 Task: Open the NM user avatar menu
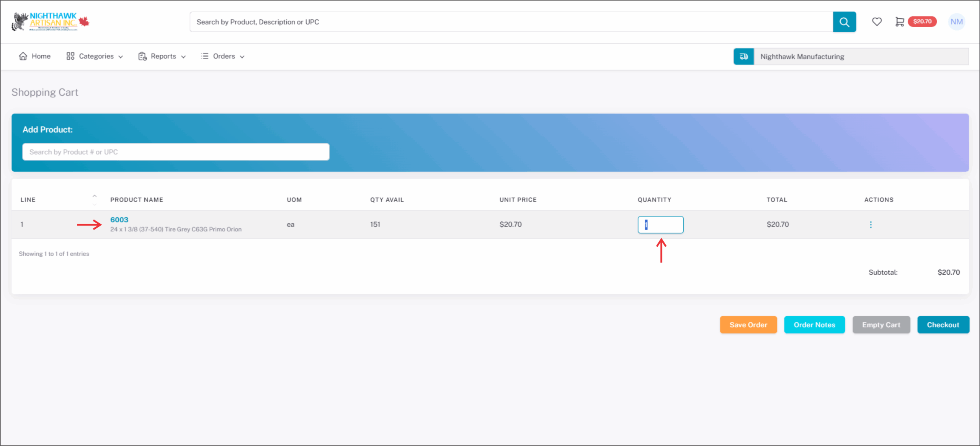point(956,22)
